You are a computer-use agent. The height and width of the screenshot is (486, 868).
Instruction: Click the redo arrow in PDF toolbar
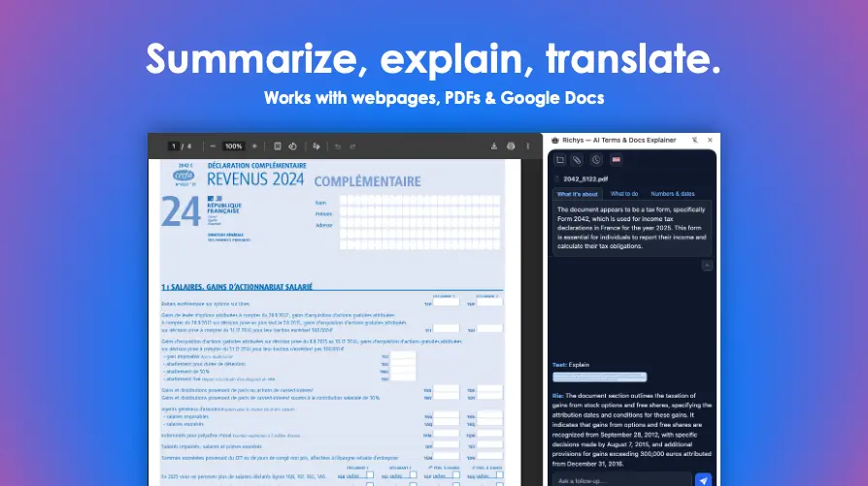coord(352,146)
